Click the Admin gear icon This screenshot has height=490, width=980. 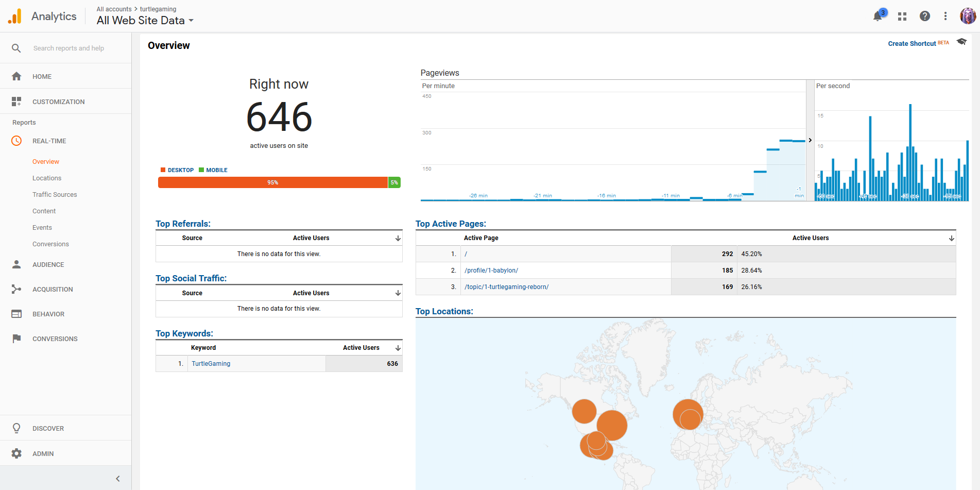(16, 453)
